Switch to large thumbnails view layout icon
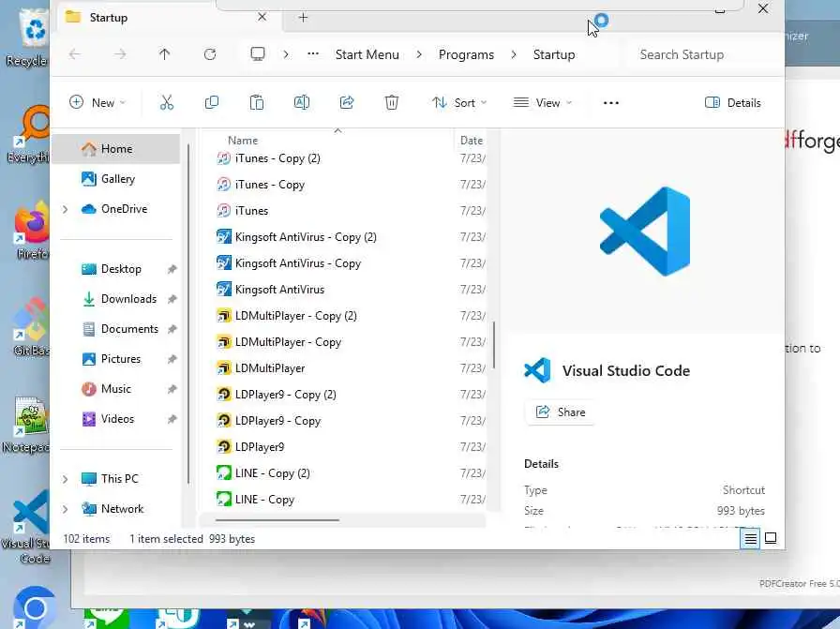Viewport: 840px width, 629px height. pos(771,538)
